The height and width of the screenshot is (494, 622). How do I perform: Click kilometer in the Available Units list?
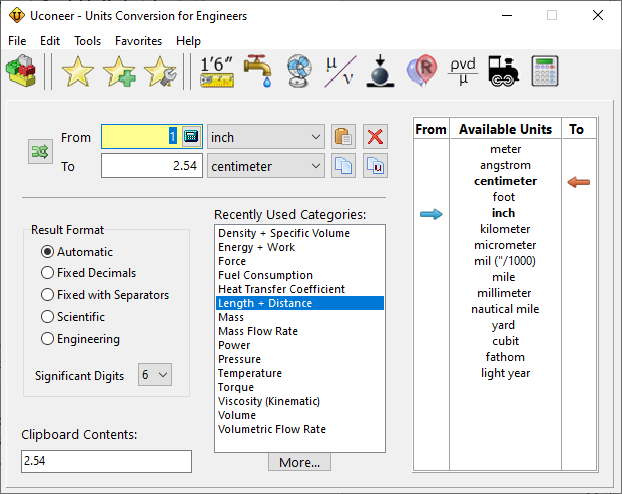[504, 229]
